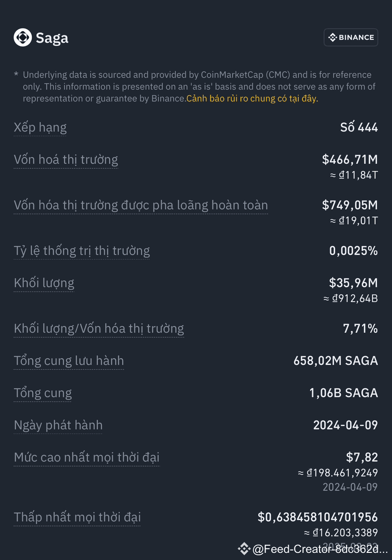The width and height of the screenshot is (392, 560).
Task: Click the Thấp nhất mọi thời đại label
Action: pos(77,517)
